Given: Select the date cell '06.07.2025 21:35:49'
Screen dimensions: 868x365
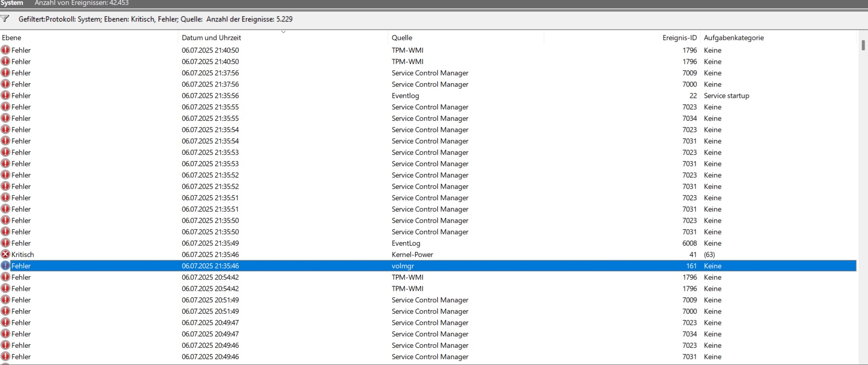Looking at the screenshot, I should [210, 243].
